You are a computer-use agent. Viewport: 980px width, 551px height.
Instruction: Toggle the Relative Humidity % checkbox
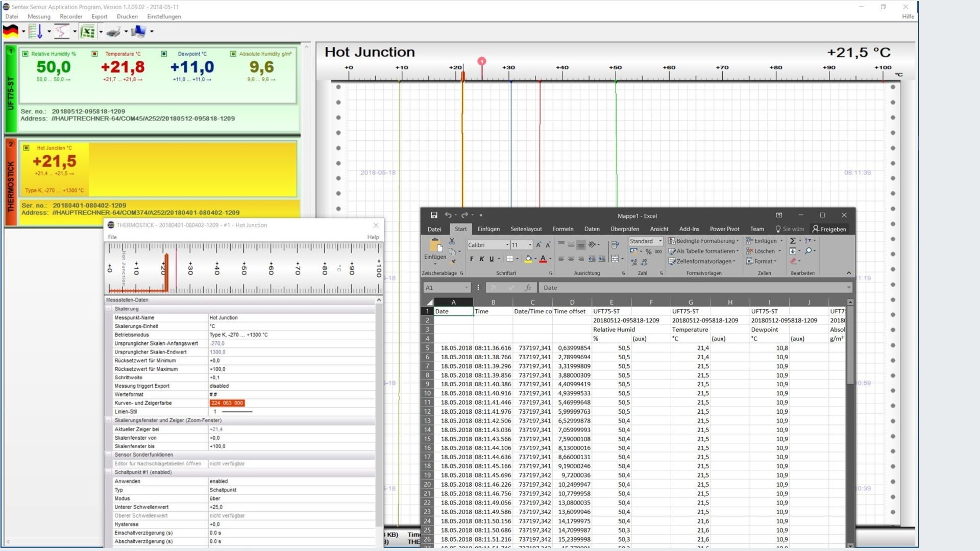coord(25,54)
